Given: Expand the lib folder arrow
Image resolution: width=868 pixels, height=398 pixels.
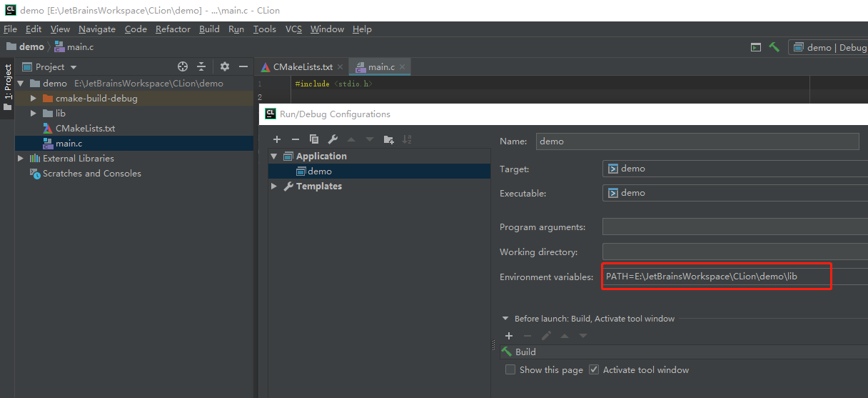Looking at the screenshot, I should click(x=33, y=113).
